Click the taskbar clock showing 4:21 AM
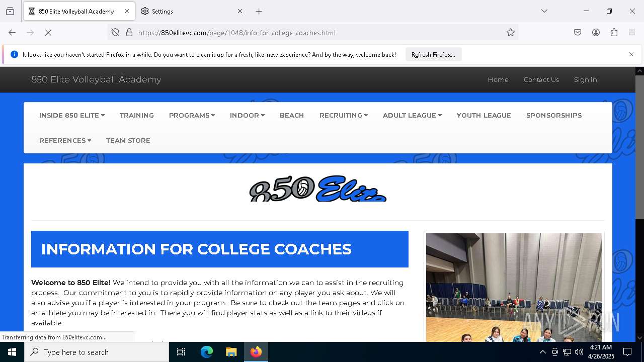 click(601, 352)
